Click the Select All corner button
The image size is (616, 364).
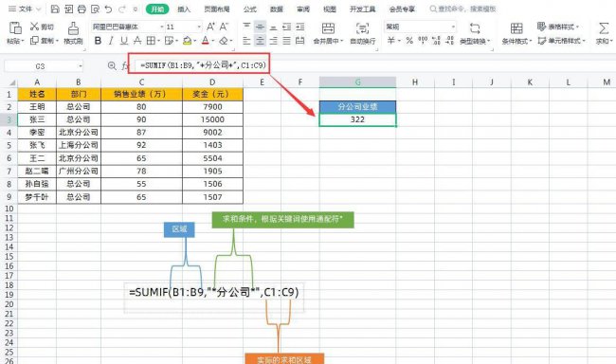tap(11, 82)
